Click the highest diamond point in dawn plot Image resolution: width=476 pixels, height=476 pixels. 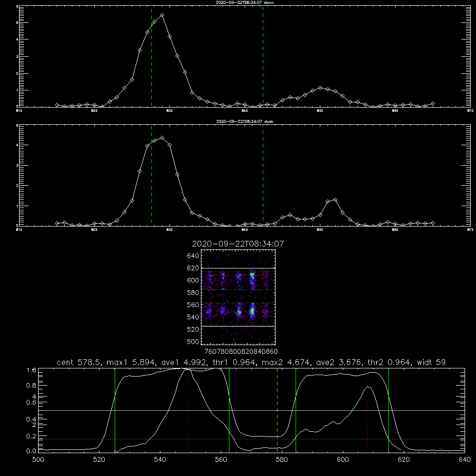click(162, 15)
